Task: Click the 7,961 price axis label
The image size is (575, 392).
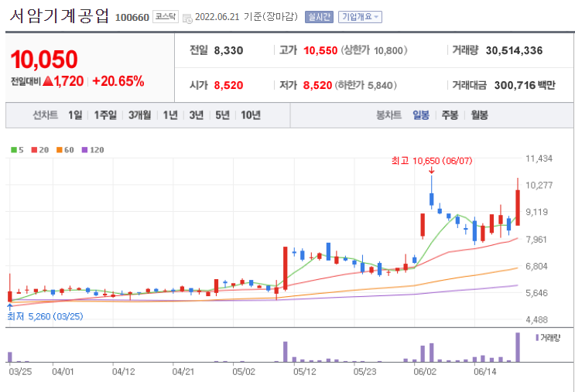Action: tap(536, 240)
